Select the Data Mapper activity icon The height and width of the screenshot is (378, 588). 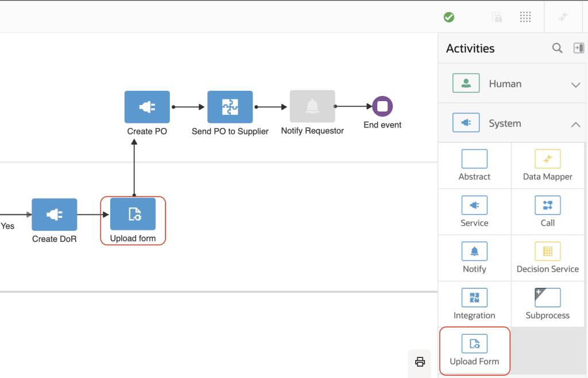(x=547, y=159)
